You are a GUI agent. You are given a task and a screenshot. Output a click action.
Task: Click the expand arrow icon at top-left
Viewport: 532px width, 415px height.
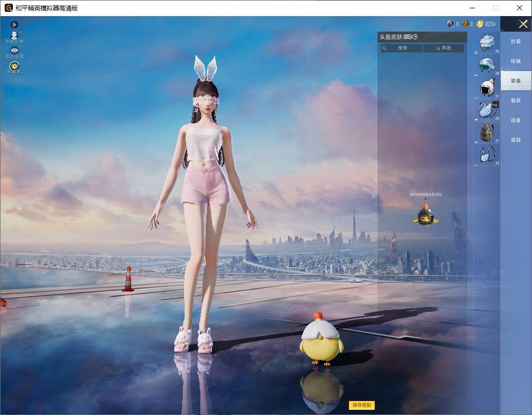click(14, 24)
